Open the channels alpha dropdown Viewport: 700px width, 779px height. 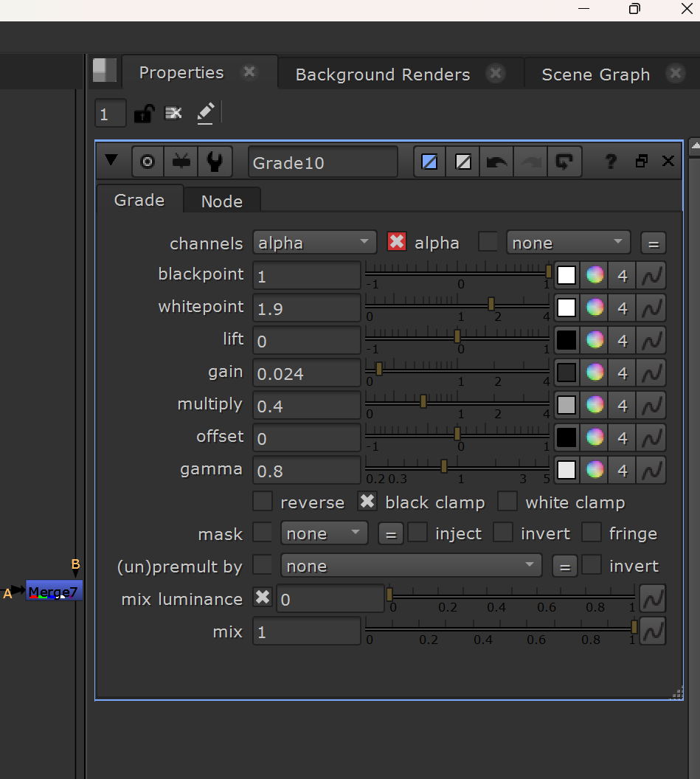pyautogui.click(x=314, y=243)
